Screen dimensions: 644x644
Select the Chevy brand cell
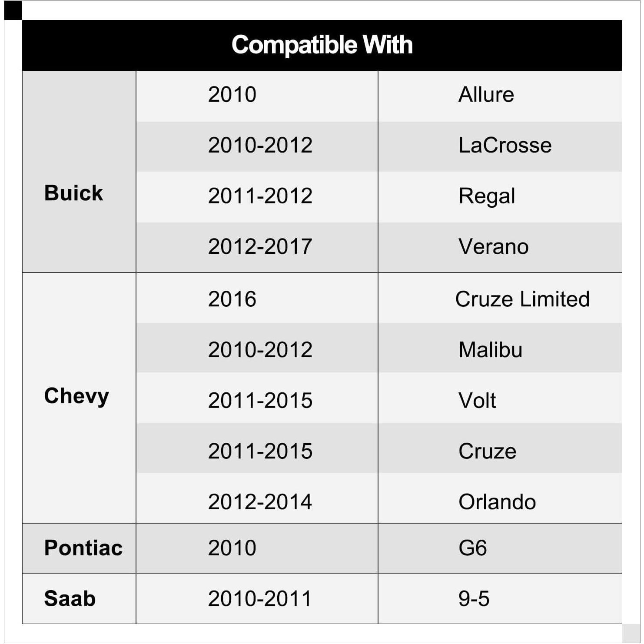(76, 396)
